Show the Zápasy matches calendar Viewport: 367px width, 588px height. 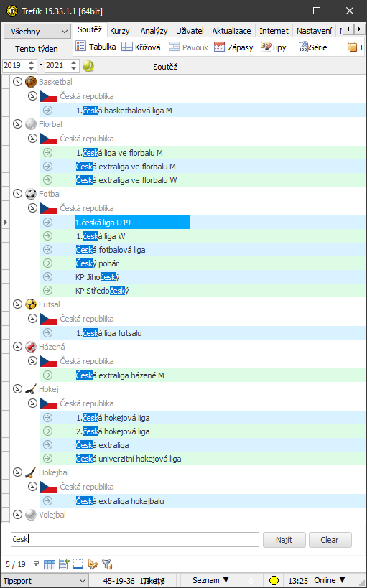pyautogui.click(x=233, y=47)
